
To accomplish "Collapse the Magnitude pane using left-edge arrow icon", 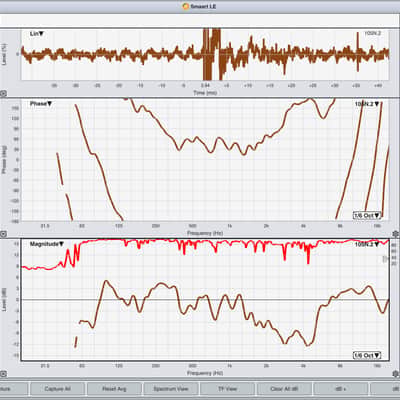I will tap(3, 374).
